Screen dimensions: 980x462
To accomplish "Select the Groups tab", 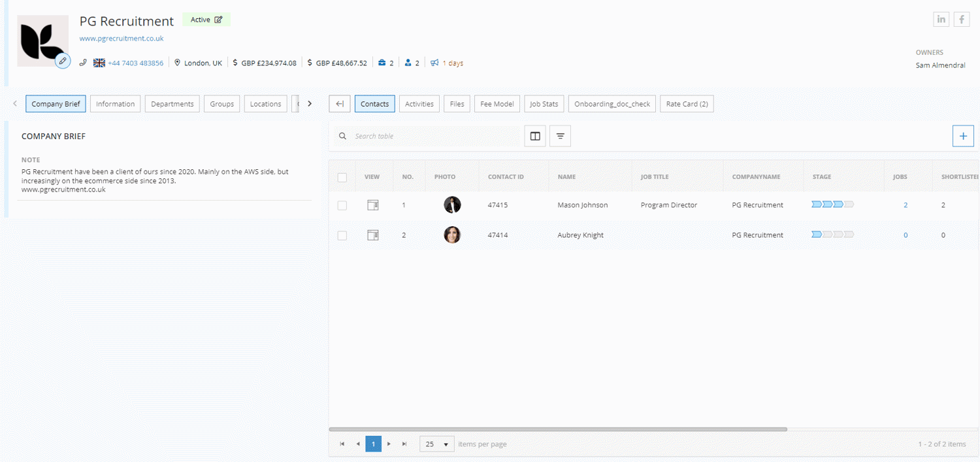I will 222,104.
